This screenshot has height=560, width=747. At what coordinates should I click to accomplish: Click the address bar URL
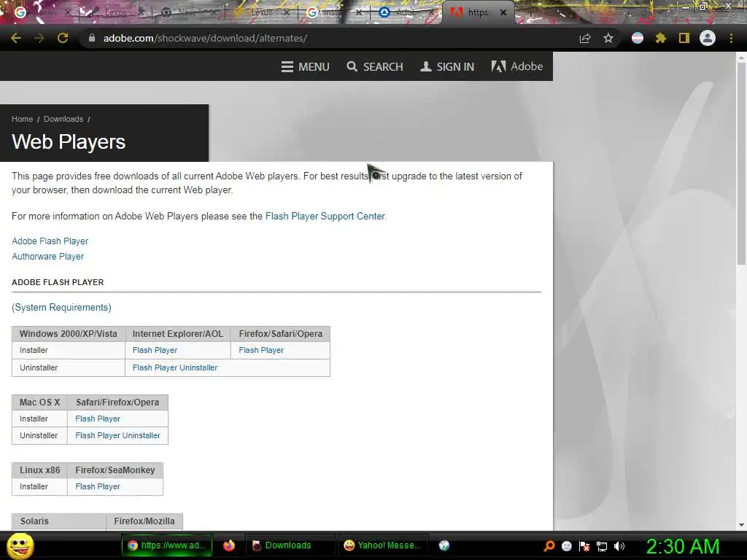(205, 38)
